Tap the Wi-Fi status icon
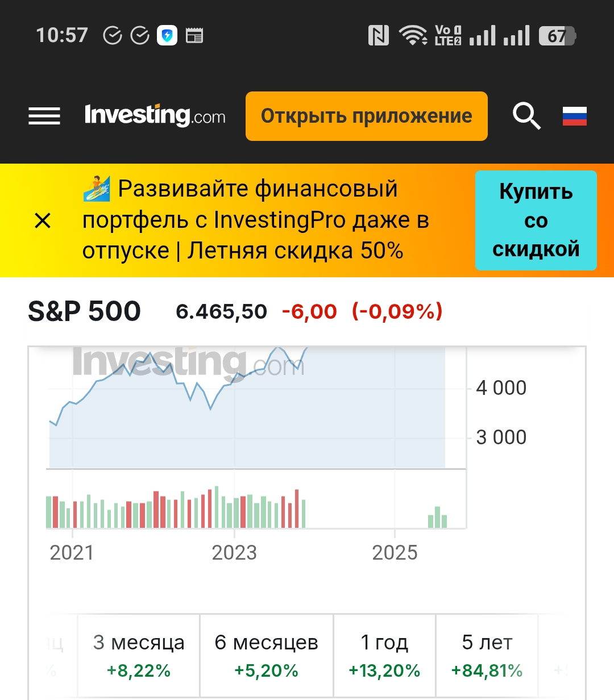 click(x=413, y=36)
